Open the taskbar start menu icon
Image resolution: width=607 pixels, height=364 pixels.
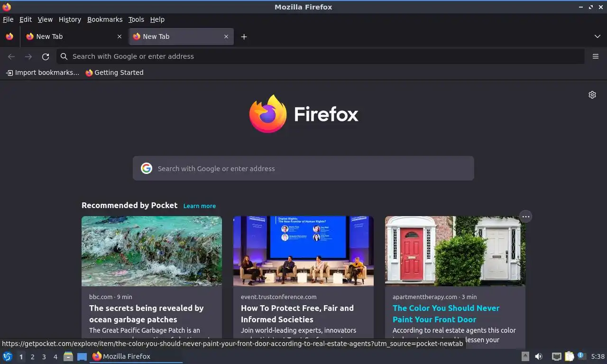(7, 356)
